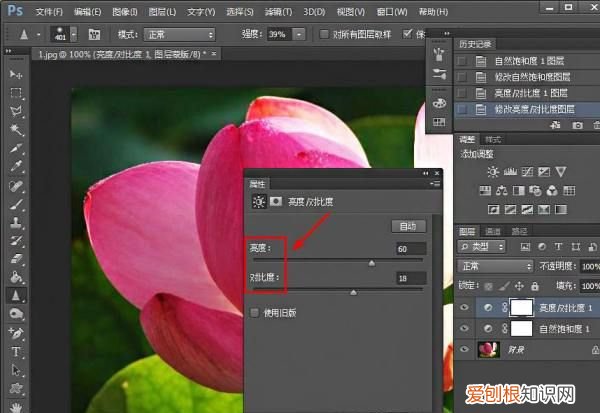
Task: Add a Color Balance adjustment layer
Action: (x=502, y=190)
